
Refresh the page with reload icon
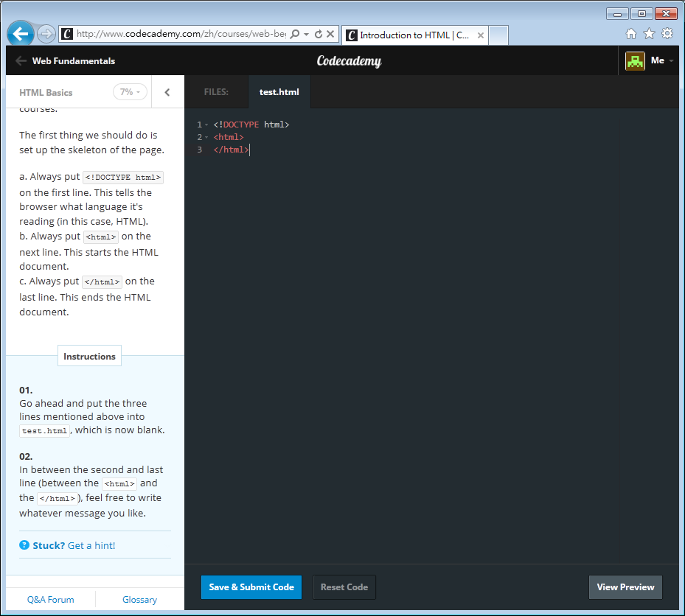tap(319, 34)
